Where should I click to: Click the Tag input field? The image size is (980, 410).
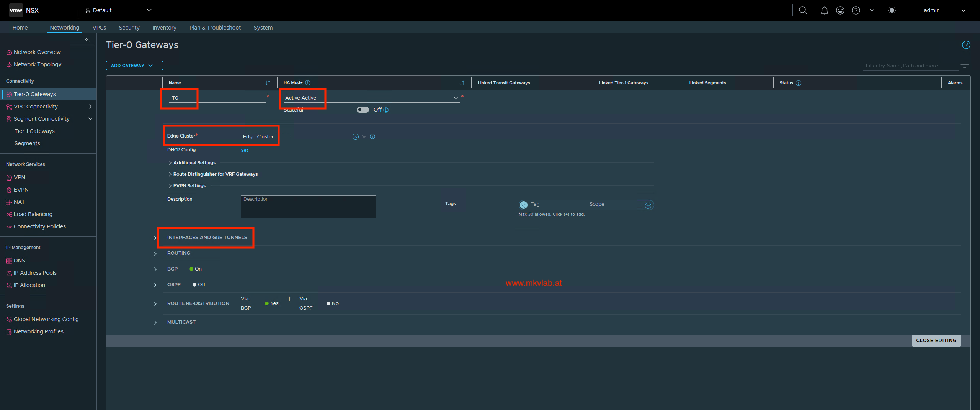point(557,204)
